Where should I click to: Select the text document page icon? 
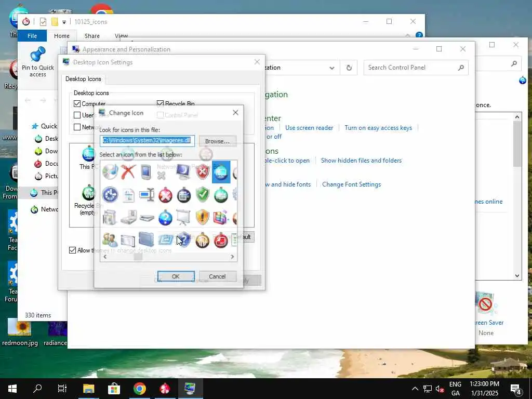(x=129, y=196)
